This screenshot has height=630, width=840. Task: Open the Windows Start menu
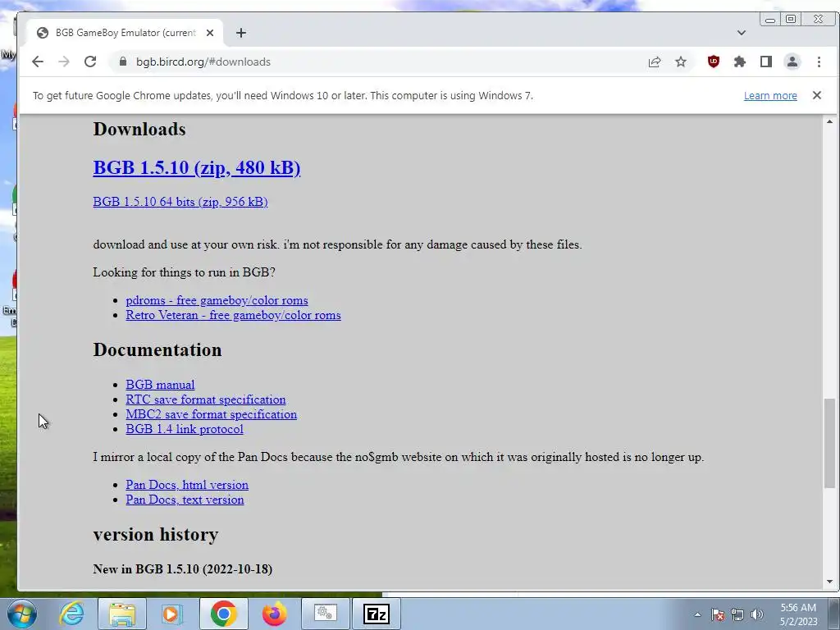click(21, 614)
